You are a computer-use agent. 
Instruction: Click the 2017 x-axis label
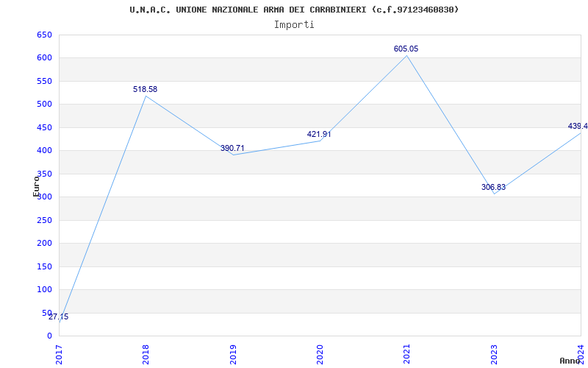point(59,354)
